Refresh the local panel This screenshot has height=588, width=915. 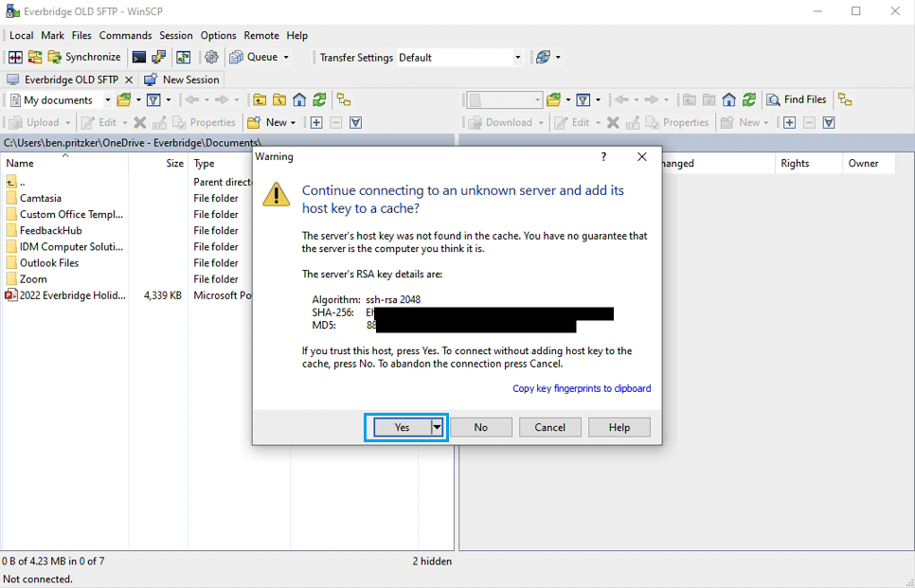point(319,99)
